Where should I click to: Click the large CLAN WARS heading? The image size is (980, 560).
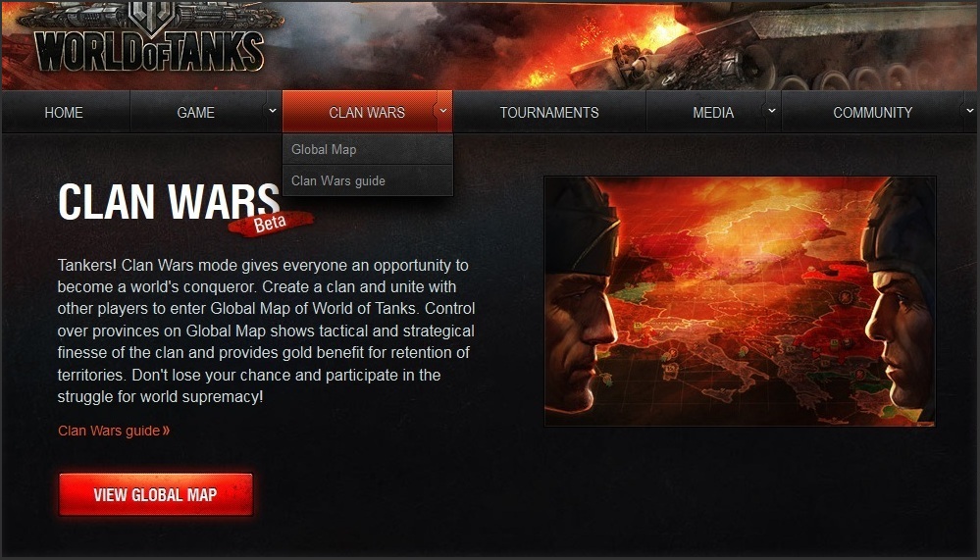point(169,202)
